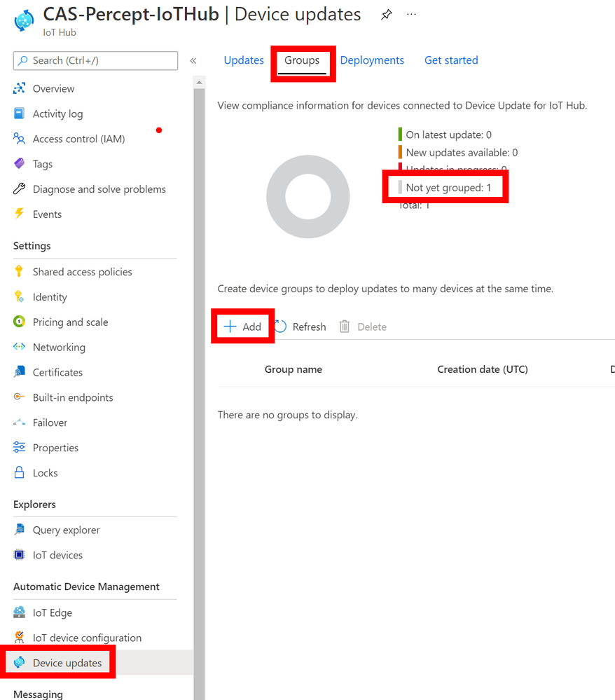The width and height of the screenshot is (615, 700).
Task: Click the Overview icon in sidebar
Action: tap(19, 88)
